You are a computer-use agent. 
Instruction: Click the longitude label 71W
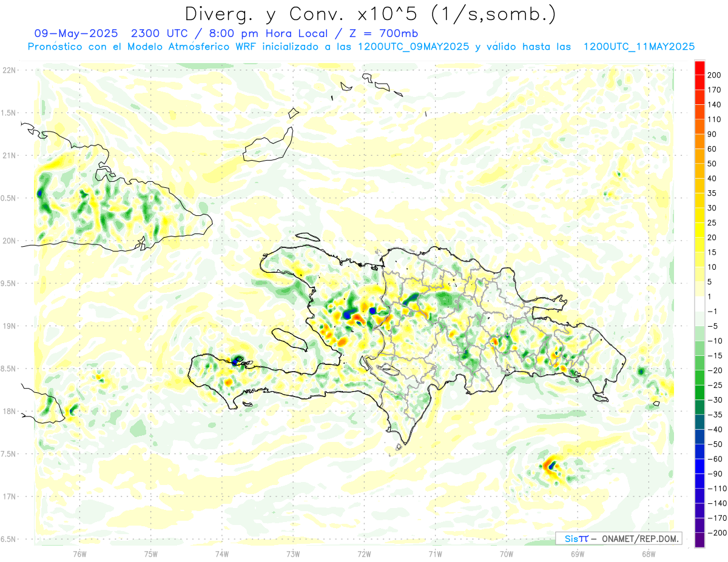pyautogui.click(x=435, y=553)
